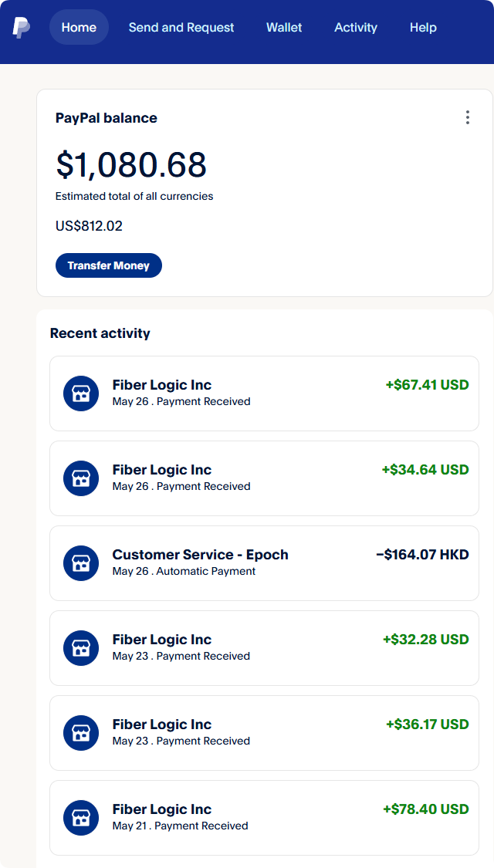Open the +$67.41 USD payment details
494x868 pixels.
[x=264, y=393]
